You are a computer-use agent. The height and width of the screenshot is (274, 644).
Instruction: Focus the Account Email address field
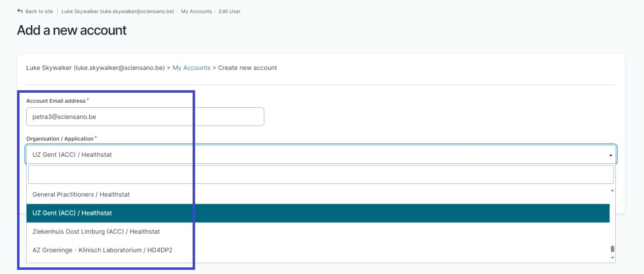click(145, 117)
